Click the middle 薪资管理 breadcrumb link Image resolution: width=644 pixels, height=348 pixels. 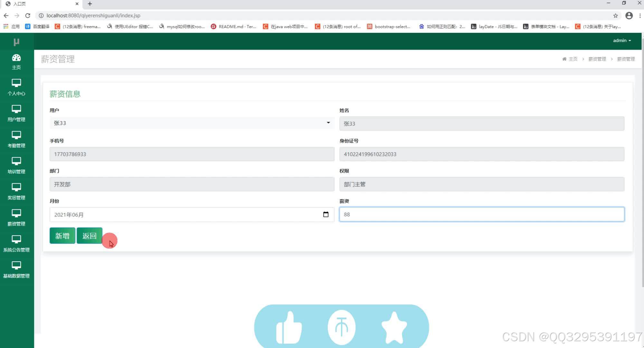click(597, 59)
